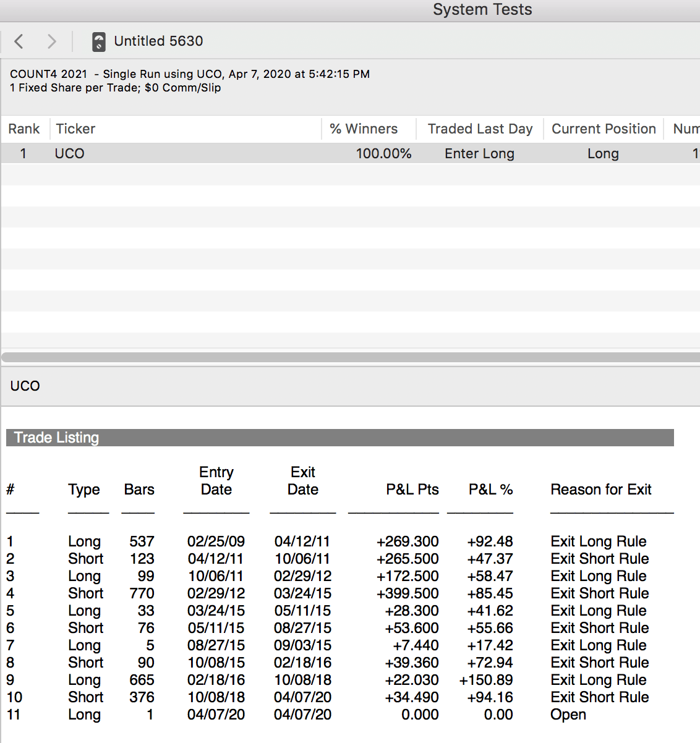Click the 100.00% winners cell
700x743 pixels.
point(383,153)
